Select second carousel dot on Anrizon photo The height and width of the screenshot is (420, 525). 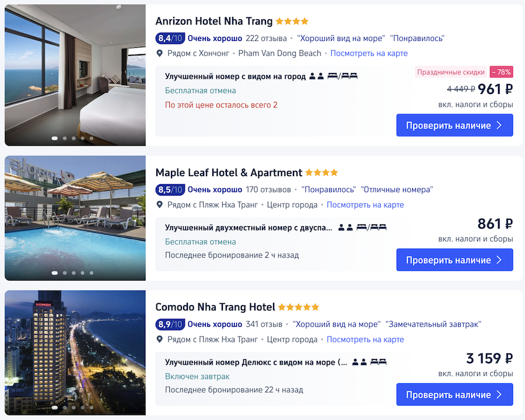point(65,138)
